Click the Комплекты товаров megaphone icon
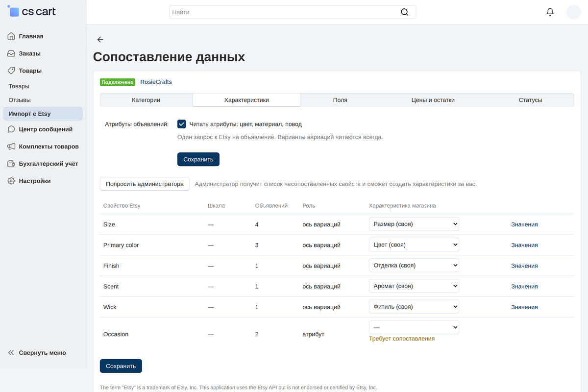This screenshot has height=392, width=588. (11, 147)
